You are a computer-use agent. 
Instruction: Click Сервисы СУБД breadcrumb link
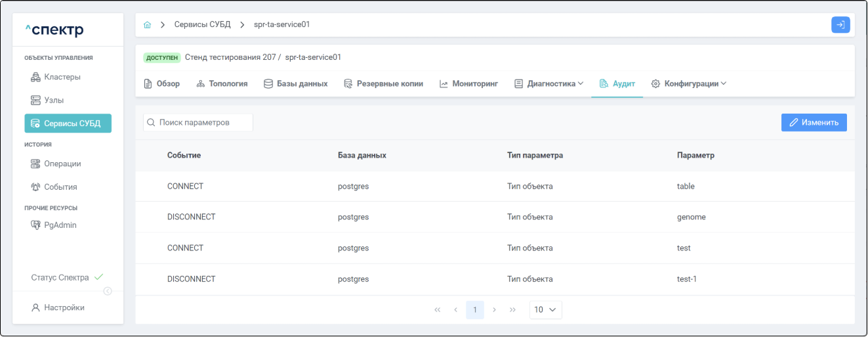(x=202, y=25)
